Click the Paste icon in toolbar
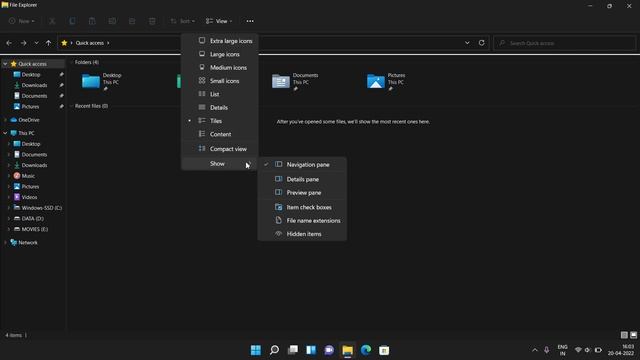Screen dimensions: 640x360 tap(92, 21)
